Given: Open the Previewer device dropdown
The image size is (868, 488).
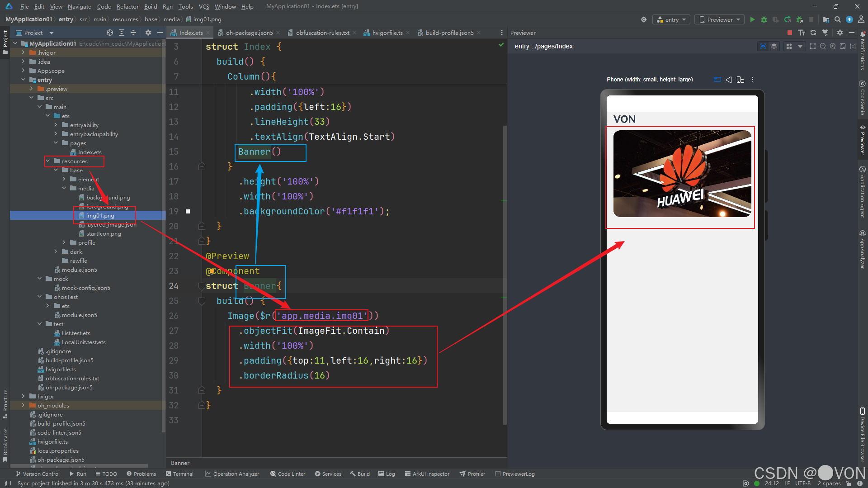Looking at the screenshot, I should coord(719,19).
